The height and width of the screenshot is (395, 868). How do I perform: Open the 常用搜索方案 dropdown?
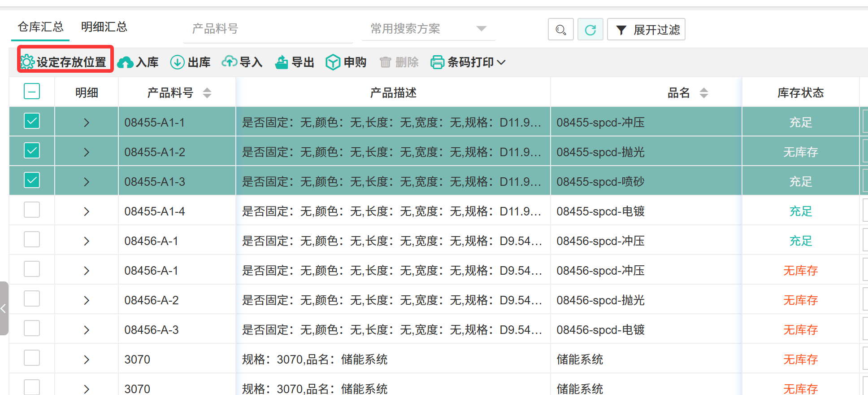coord(428,29)
